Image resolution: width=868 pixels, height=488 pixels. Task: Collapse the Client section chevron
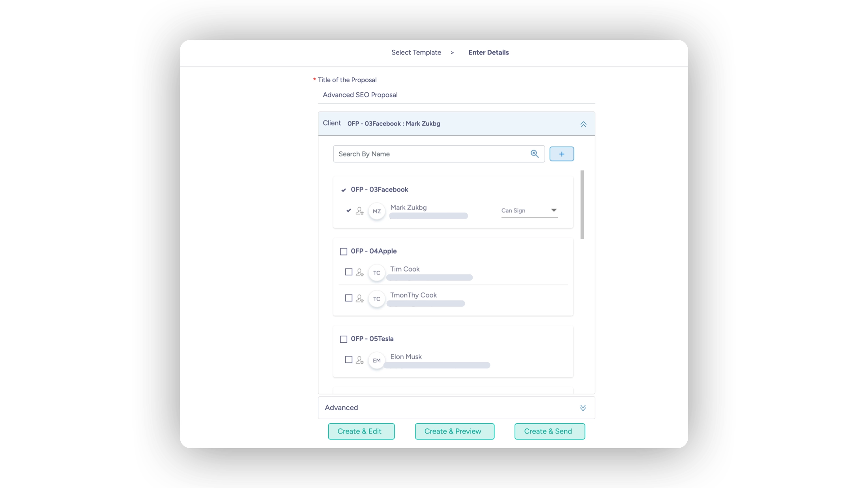(x=583, y=124)
